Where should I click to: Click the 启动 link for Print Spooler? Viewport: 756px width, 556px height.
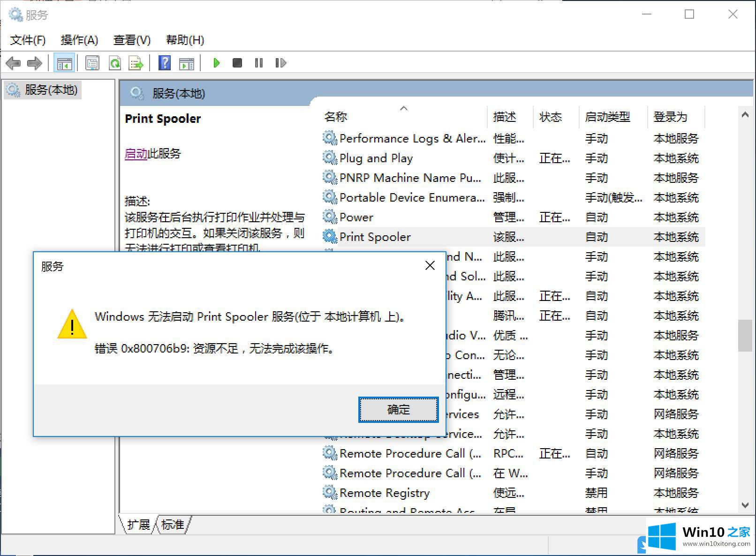coord(136,154)
